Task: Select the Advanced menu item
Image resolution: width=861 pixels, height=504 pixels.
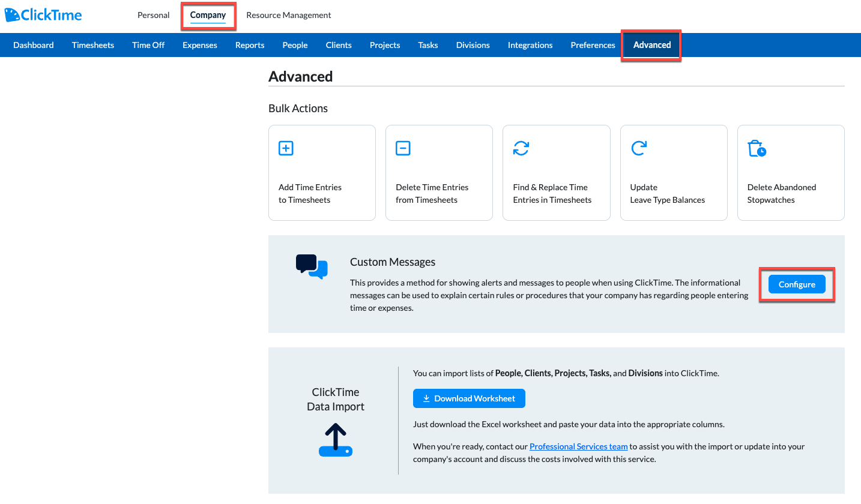Action: pos(652,45)
